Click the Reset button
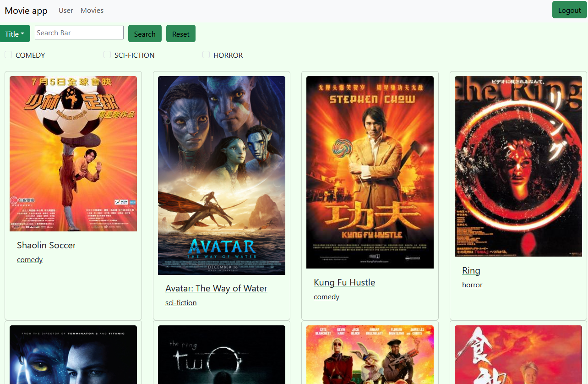588x384 pixels. (181, 33)
